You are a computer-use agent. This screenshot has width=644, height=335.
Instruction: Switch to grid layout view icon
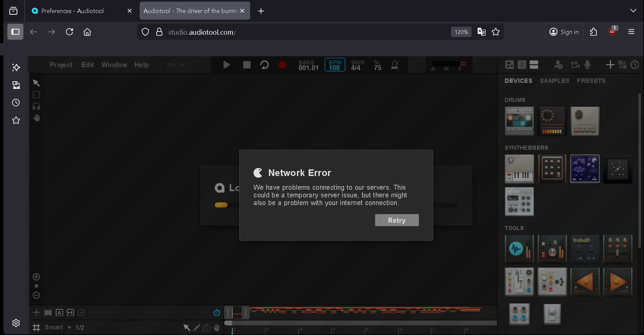(x=509, y=65)
